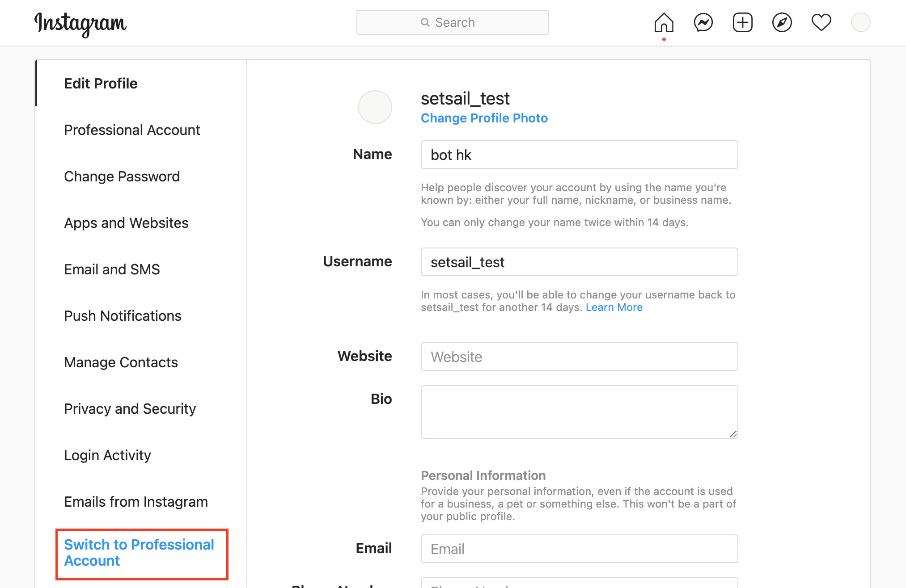Open Privacy and Security
This screenshot has width=906, height=588.
pos(130,409)
